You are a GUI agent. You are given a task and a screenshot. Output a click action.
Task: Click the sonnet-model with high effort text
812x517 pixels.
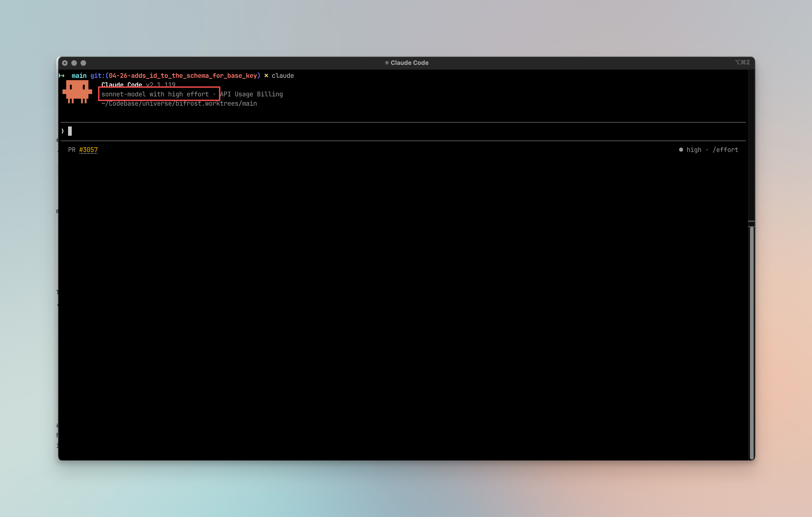pos(155,94)
